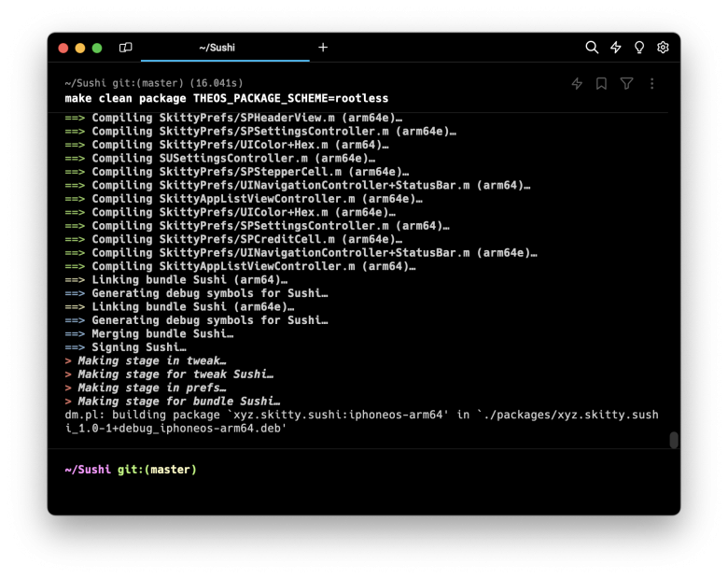Click 'Compiling SkittyPrefs/UIColor+Hex.m (arm64e)' line
The height and width of the screenshot is (578, 728).
(x=231, y=212)
